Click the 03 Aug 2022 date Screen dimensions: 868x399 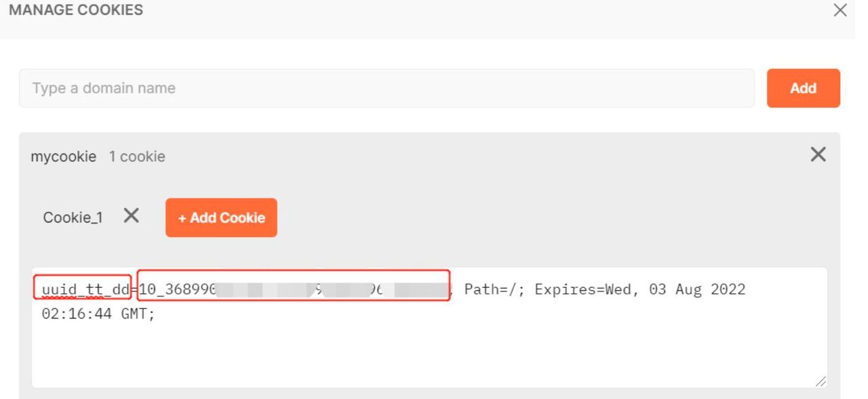pos(696,290)
